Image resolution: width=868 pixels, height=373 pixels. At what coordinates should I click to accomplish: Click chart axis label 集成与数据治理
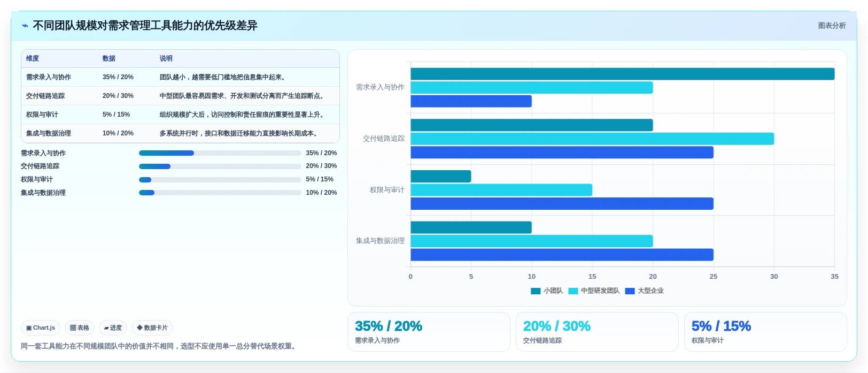pyautogui.click(x=380, y=241)
